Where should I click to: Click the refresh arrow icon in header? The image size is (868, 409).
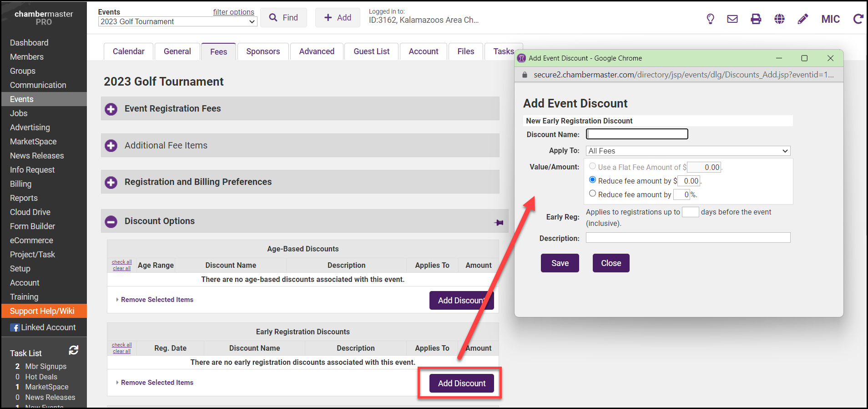click(858, 19)
